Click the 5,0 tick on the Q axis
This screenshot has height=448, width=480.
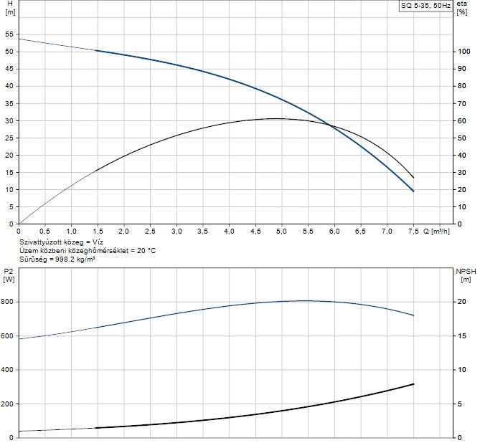tap(282, 232)
